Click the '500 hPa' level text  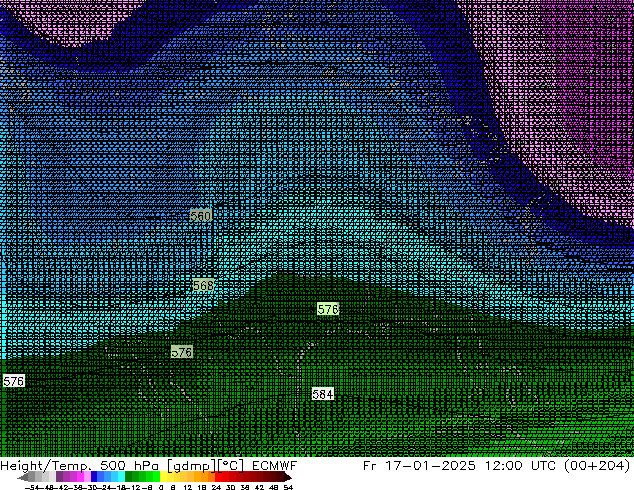pyautogui.click(x=129, y=465)
